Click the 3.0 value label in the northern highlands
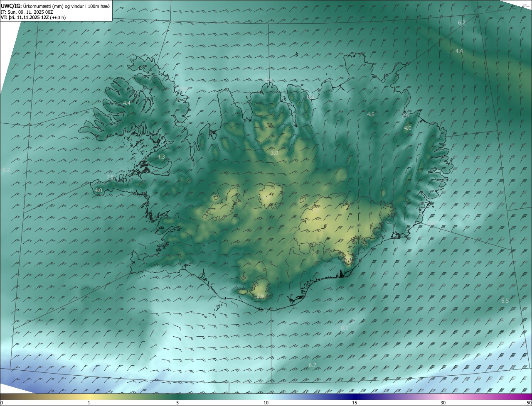The height and width of the screenshot is (406, 532). click(274, 153)
